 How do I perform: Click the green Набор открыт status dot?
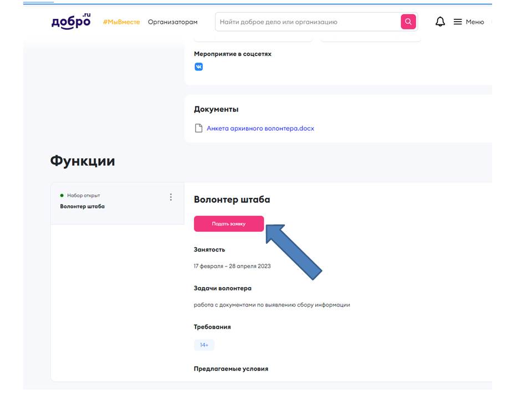tap(62, 196)
